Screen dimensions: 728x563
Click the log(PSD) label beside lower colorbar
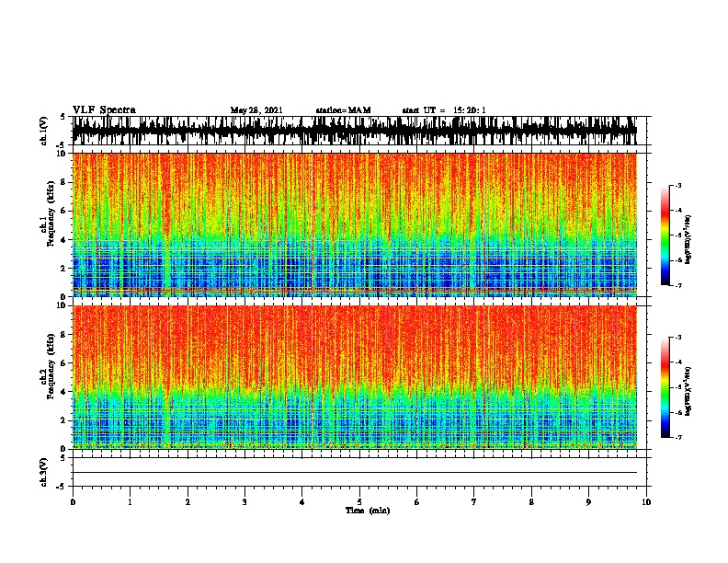coord(688,391)
